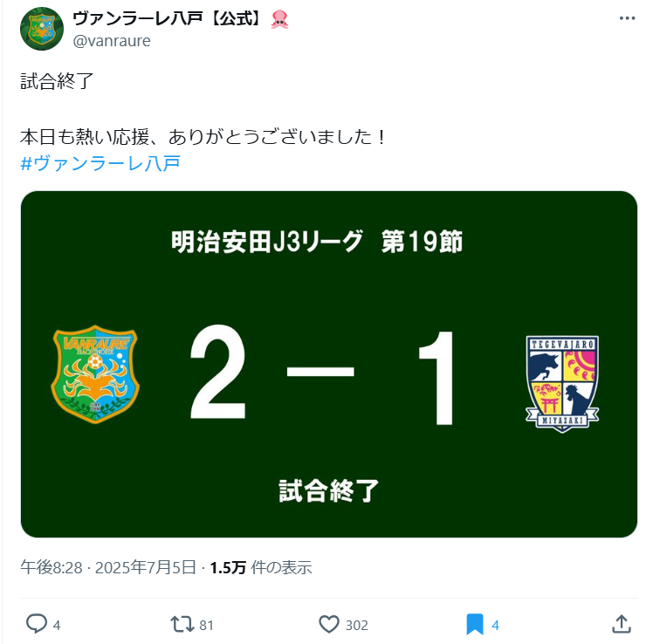The image size is (653, 644).
Task: Click the bookmark count number 4
Action: [495, 625]
